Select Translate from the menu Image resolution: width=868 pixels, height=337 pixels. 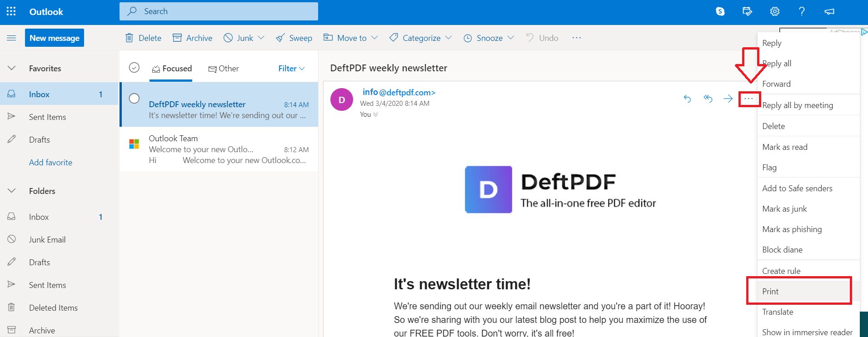(x=808, y=312)
